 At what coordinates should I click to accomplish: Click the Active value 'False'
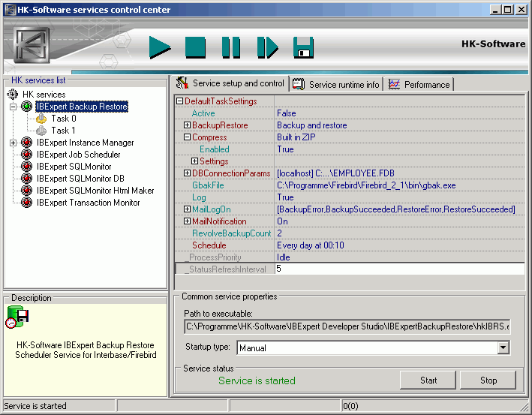[287, 113]
